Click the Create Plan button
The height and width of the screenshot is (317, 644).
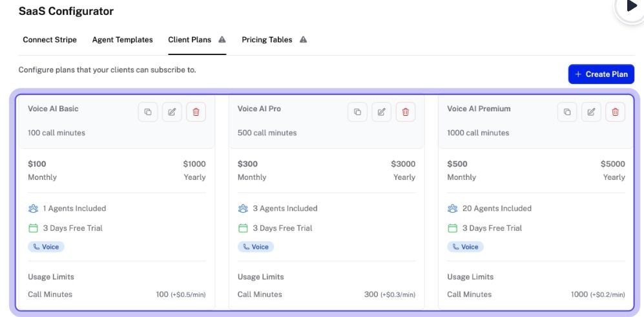[601, 74]
